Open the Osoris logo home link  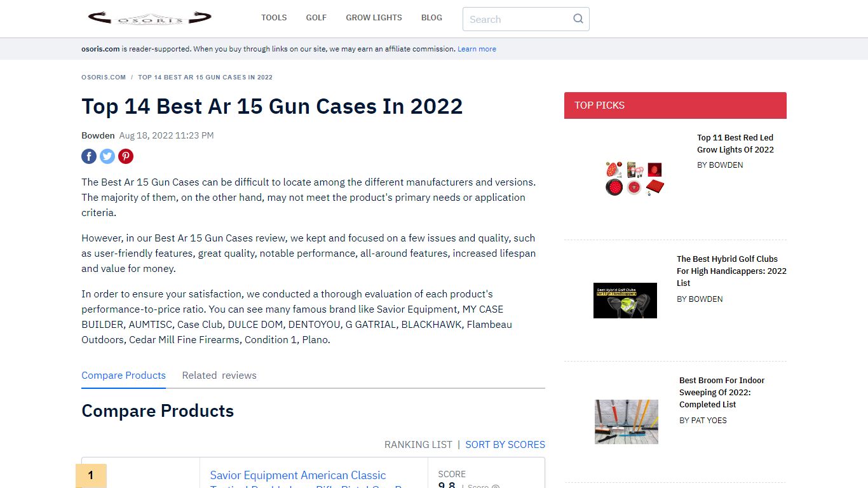(x=149, y=18)
